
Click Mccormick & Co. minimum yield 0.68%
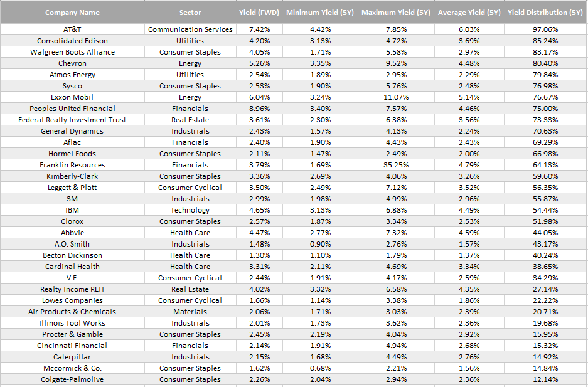pyautogui.click(x=320, y=368)
